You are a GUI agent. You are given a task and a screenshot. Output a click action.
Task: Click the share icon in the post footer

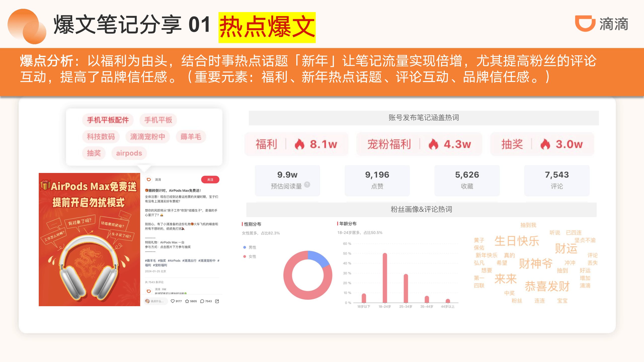pyautogui.click(x=217, y=301)
